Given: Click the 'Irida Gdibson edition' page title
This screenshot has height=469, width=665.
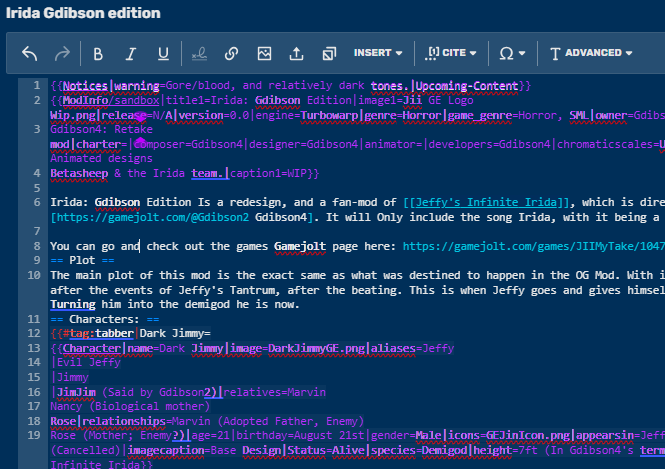Looking at the screenshot, I should tap(83, 13).
